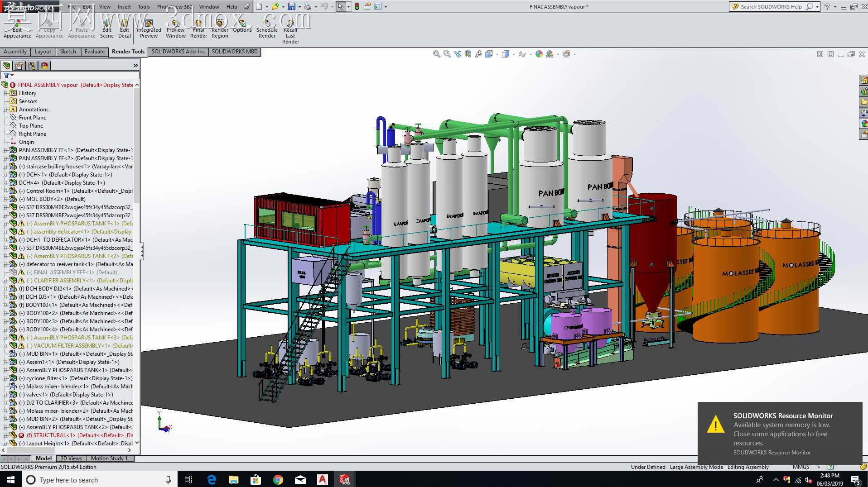Viewport: 868px width, 487px height.
Task: Open Display Style dropdown arrow
Action: point(514,54)
